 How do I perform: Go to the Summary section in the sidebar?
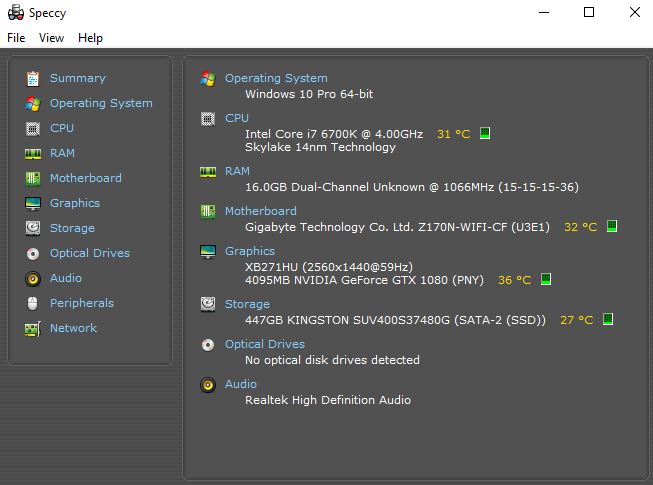pyautogui.click(x=77, y=78)
